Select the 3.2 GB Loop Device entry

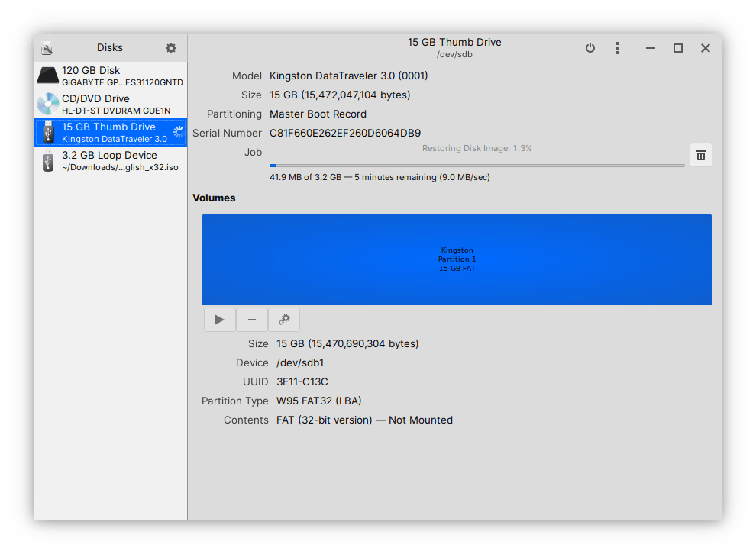click(x=111, y=161)
